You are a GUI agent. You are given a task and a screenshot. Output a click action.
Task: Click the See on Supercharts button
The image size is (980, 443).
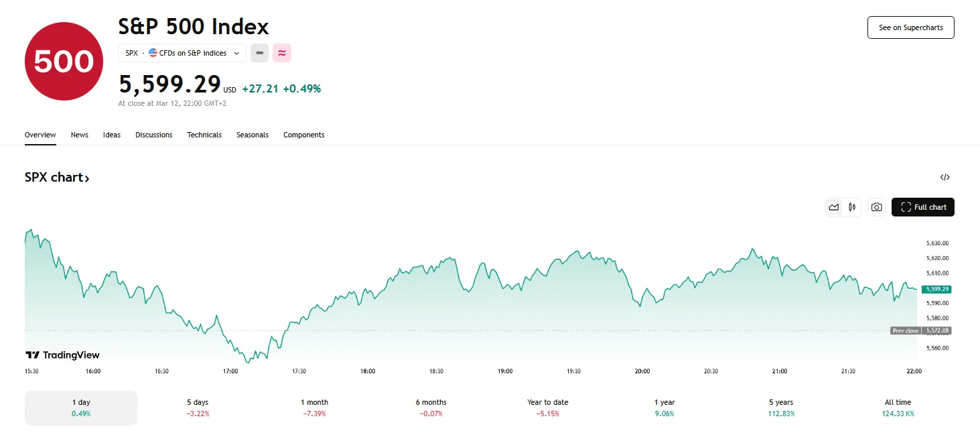point(910,27)
